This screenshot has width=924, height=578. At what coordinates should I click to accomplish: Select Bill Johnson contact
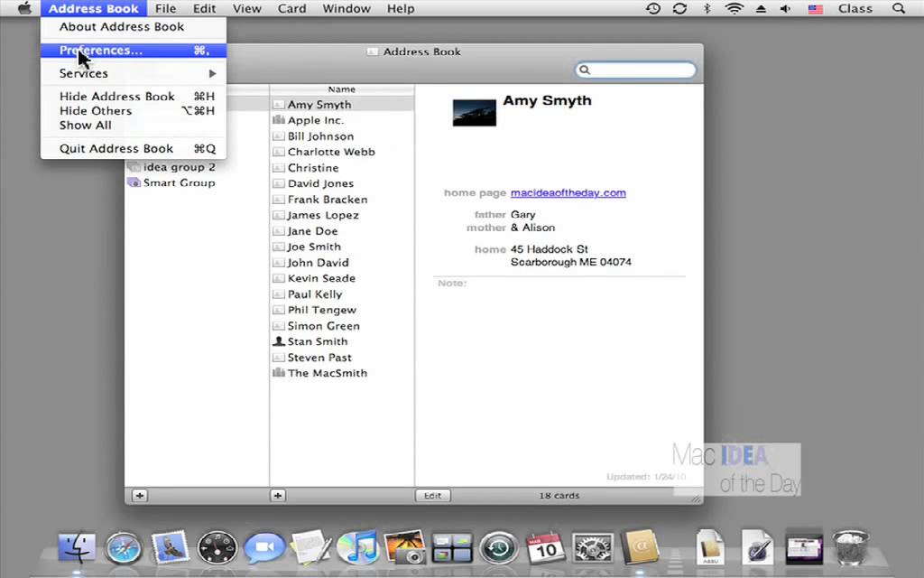(342, 136)
